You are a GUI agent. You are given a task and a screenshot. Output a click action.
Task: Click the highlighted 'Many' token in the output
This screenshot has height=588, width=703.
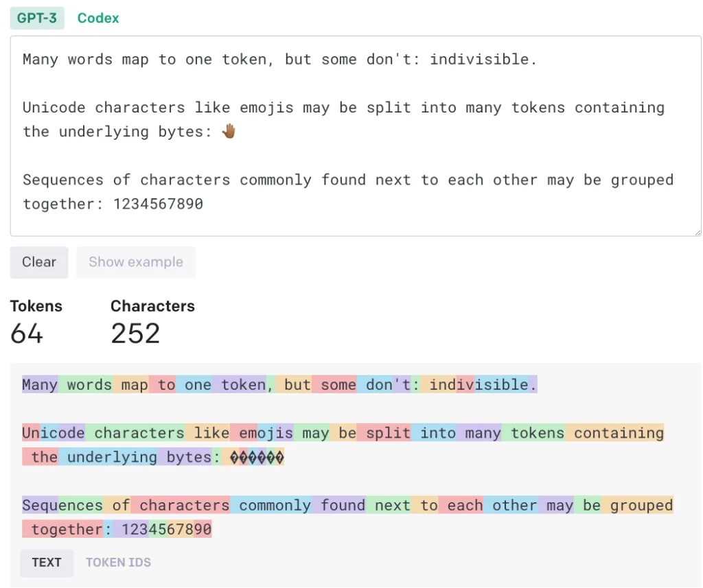(x=40, y=385)
